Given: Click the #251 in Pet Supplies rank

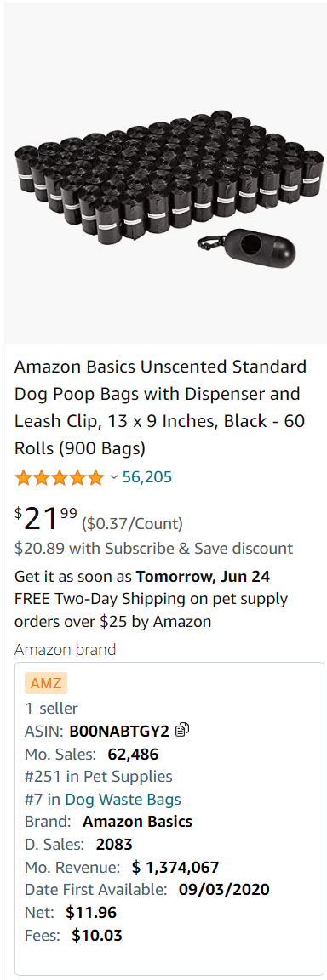Looking at the screenshot, I should pos(98,777).
